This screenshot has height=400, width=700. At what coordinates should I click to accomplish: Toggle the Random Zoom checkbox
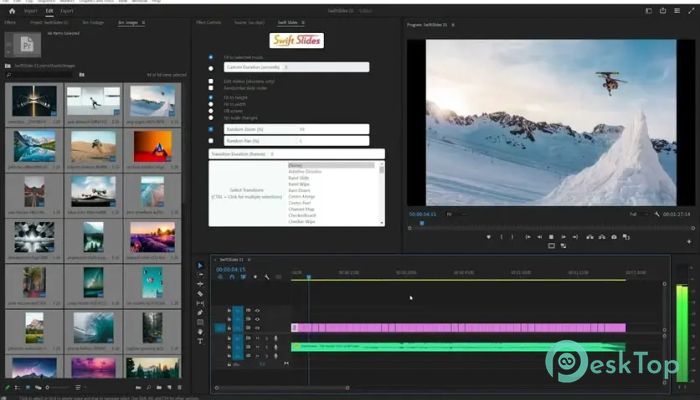211,129
